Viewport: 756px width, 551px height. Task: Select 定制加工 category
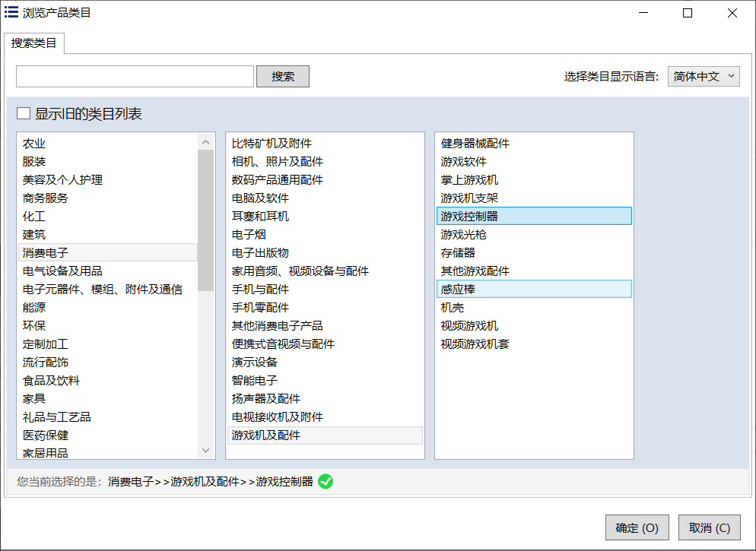[107, 344]
